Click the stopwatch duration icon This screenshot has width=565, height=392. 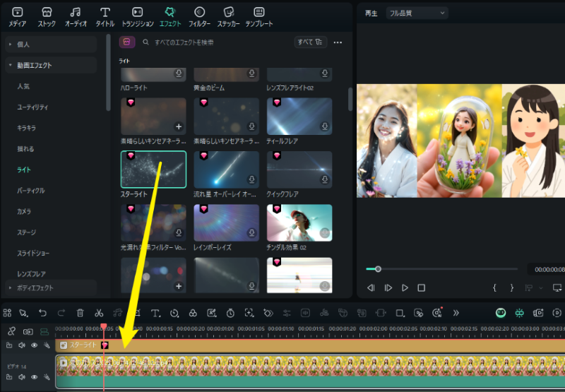pyautogui.click(x=230, y=313)
